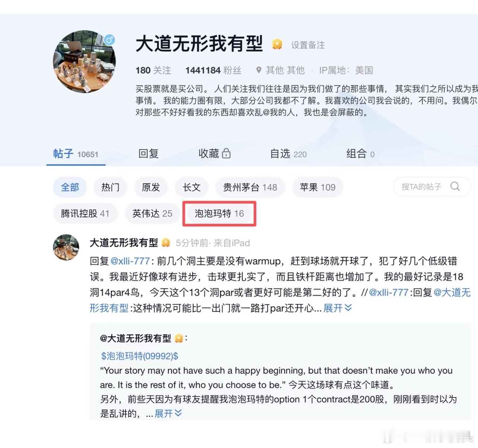Viewport: 478px width, 448px height.
Task: Click the male gender badge on the profile avatar
Action: point(109,39)
